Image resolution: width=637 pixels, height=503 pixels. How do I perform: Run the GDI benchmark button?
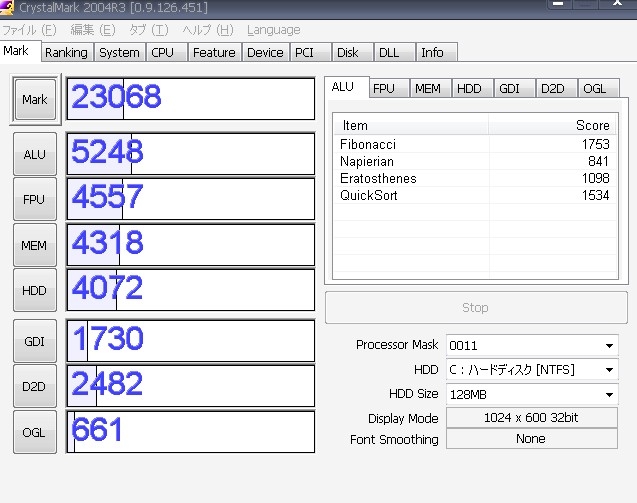[x=34, y=341]
